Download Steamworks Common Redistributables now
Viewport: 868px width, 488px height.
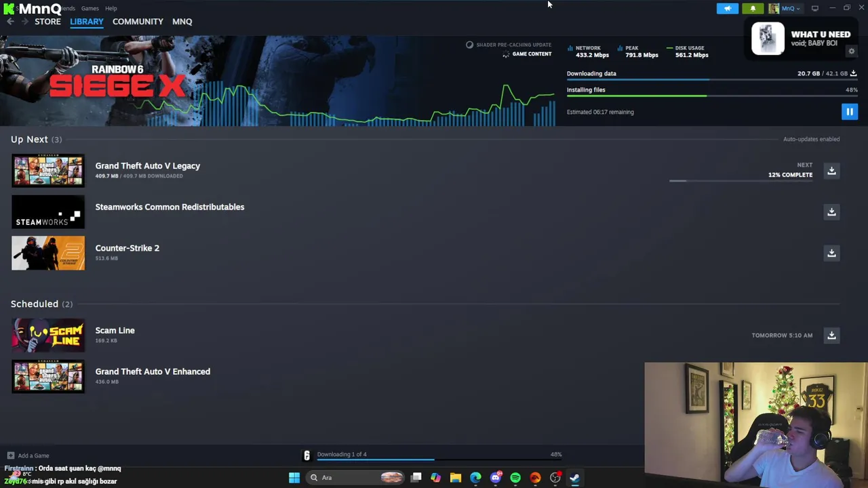(831, 211)
